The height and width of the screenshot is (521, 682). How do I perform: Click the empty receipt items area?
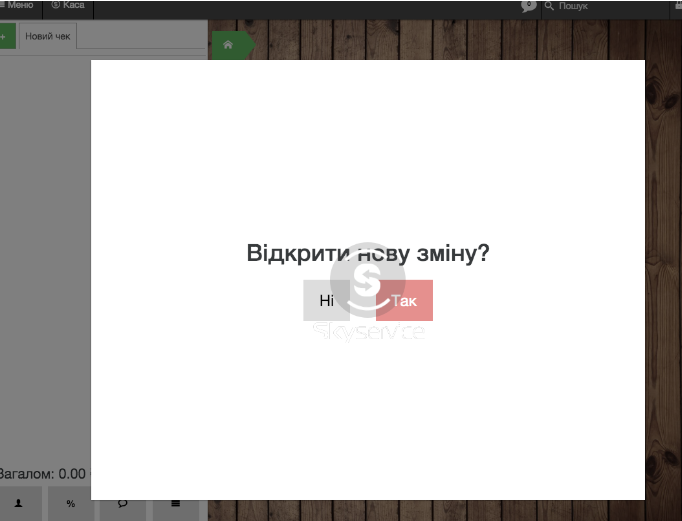click(x=45, y=250)
